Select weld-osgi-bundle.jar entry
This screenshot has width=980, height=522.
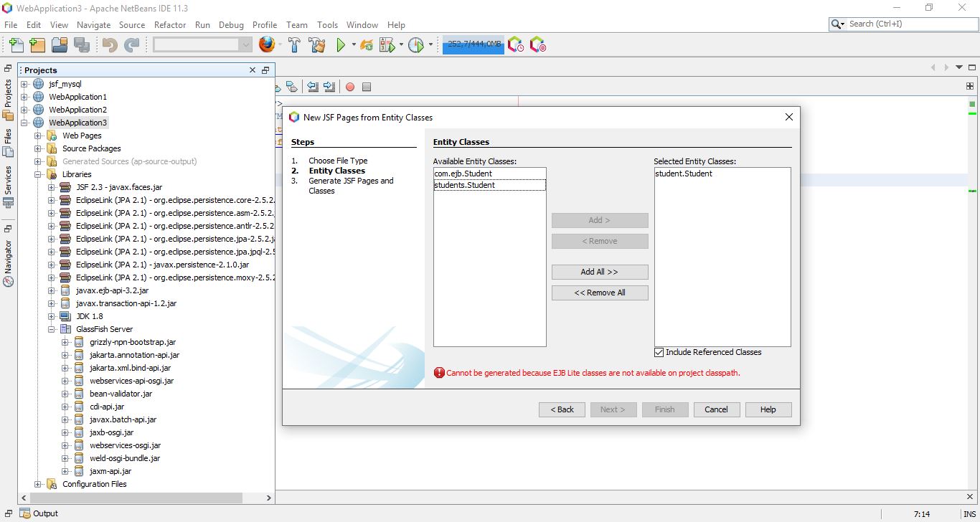(125, 458)
